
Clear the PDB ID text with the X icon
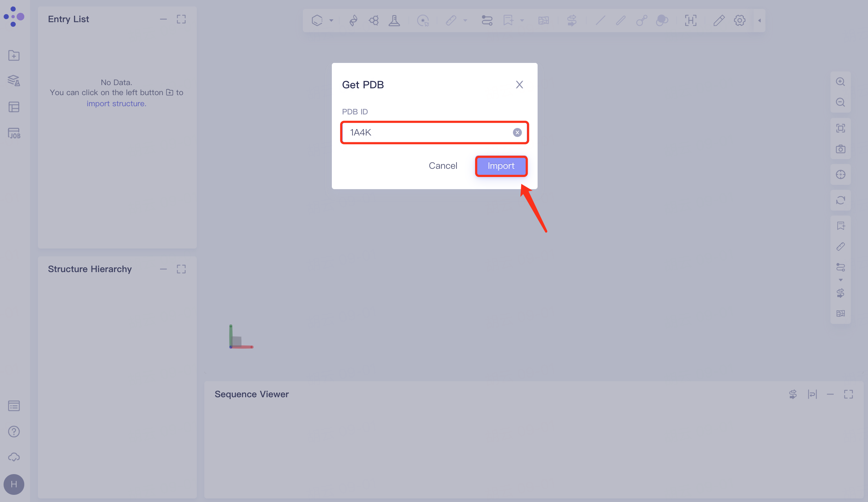pyautogui.click(x=517, y=132)
